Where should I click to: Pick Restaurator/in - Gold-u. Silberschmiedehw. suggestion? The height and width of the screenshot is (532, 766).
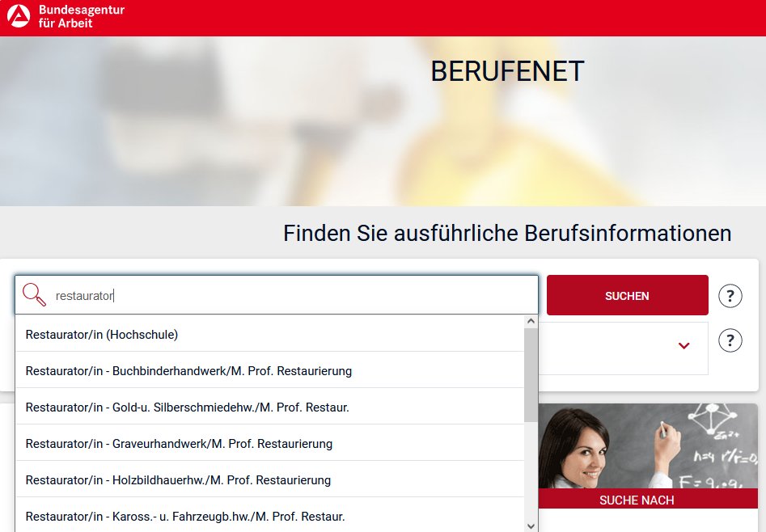coord(269,407)
